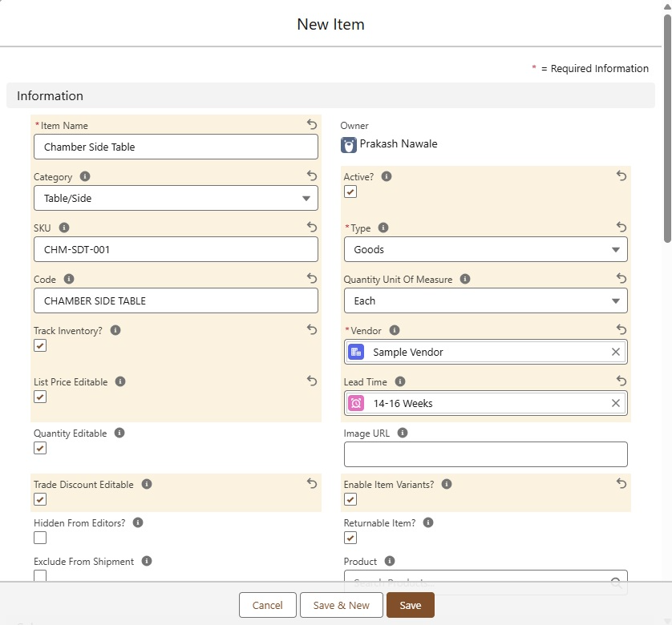This screenshot has height=625, width=672.
Task: Revert the Category field change
Action: (312, 175)
